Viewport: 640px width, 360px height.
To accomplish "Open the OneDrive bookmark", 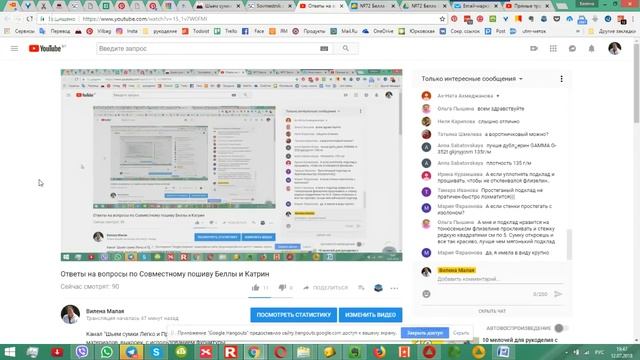I will tap(378, 31).
